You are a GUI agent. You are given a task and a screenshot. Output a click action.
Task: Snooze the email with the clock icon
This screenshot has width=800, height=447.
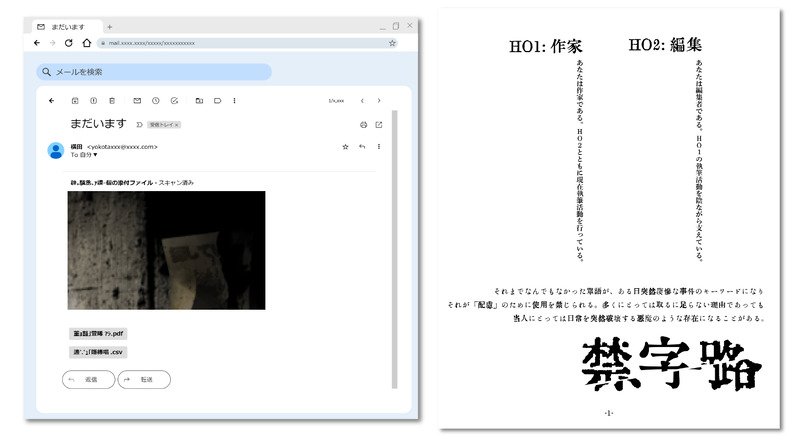[156, 101]
